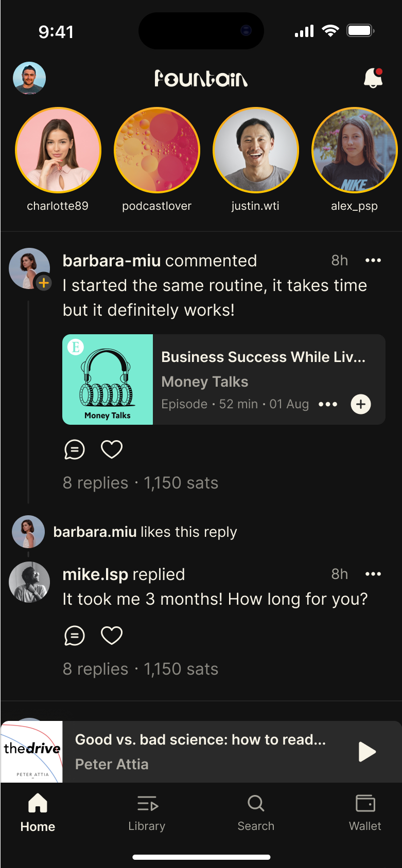Like barbara-miu's comment with heart
This screenshot has height=868, width=402.
tap(112, 449)
